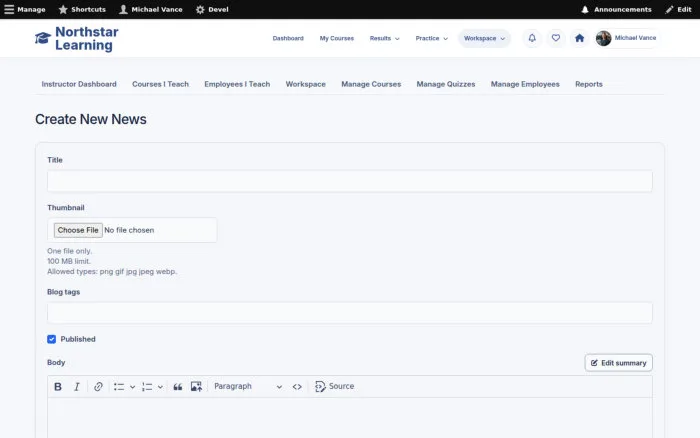Insert an image in Body editor
Viewport: 700px width, 438px height.
point(196,387)
